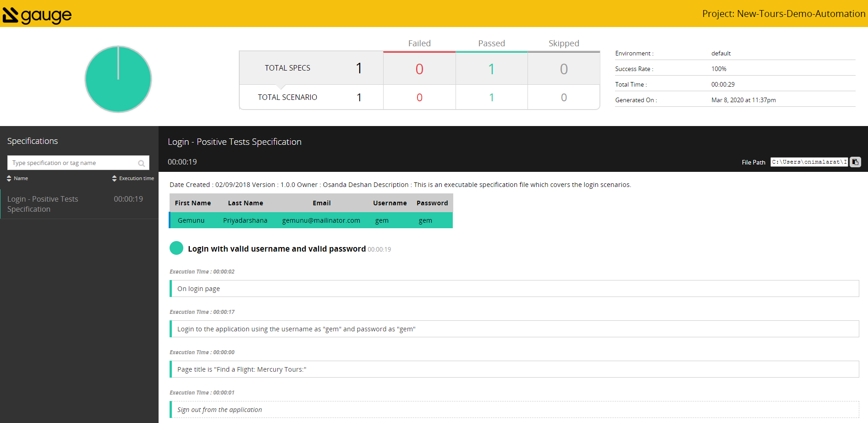868x423 pixels.
Task: Click the green passed circle beside the scenario title
Action: (x=176, y=248)
